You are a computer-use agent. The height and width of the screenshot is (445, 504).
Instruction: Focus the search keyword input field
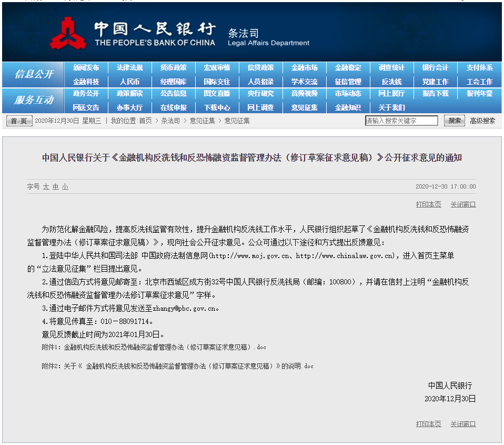tap(401, 121)
